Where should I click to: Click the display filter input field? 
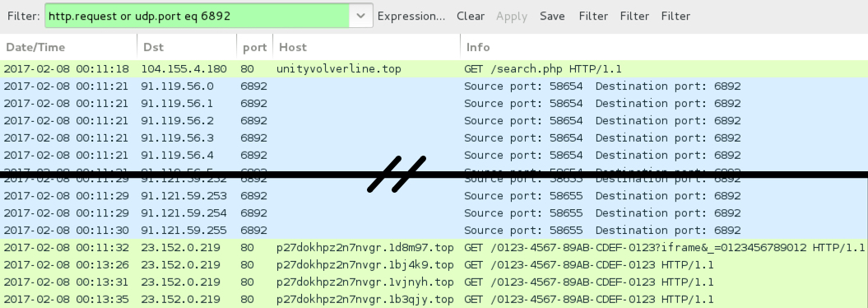197,16
